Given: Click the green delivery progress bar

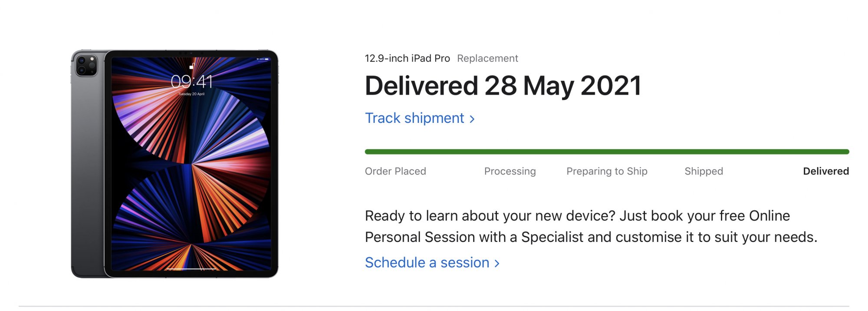Looking at the screenshot, I should (x=607, y=152).
